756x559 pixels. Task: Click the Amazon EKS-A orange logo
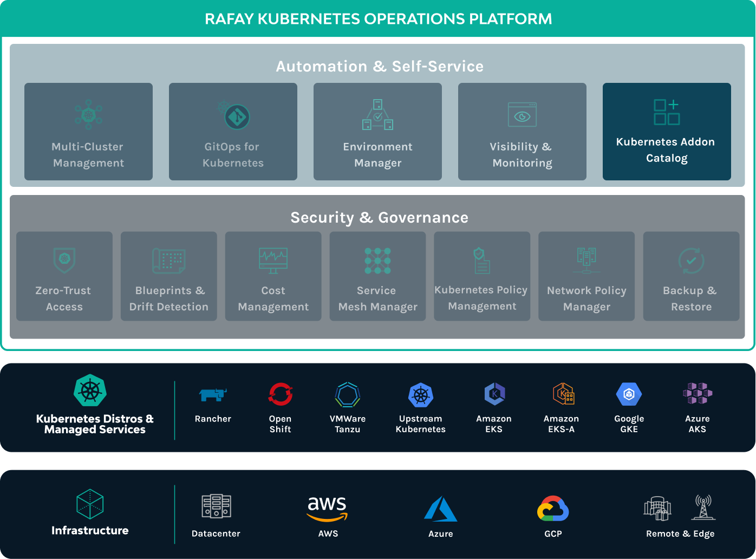(563, 394)
